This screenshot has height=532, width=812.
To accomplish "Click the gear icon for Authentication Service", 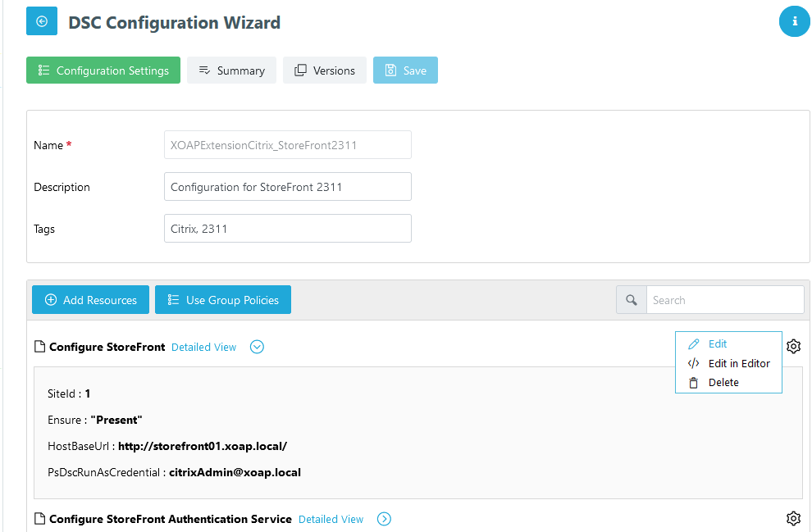I will coord(793,518).
